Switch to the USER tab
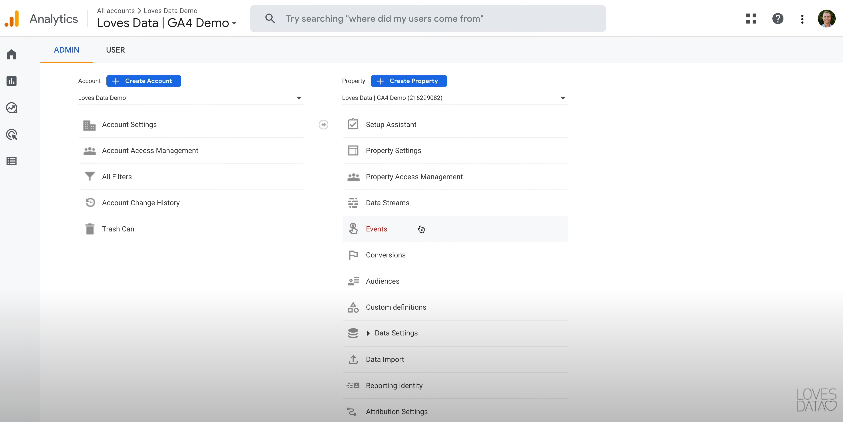The image size is (843, 422). point(116,50)
